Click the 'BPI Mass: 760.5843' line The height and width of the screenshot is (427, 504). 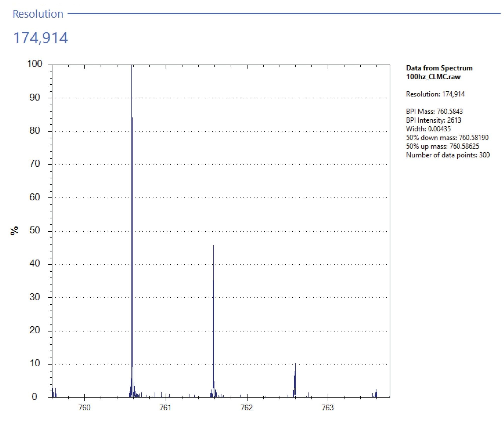click(434, 112)
